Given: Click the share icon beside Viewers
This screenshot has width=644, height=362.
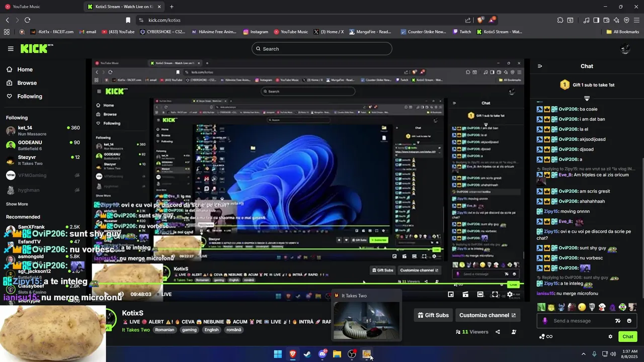Looking at the screenshot, I should pyautogui.click(x=498, y=332).
